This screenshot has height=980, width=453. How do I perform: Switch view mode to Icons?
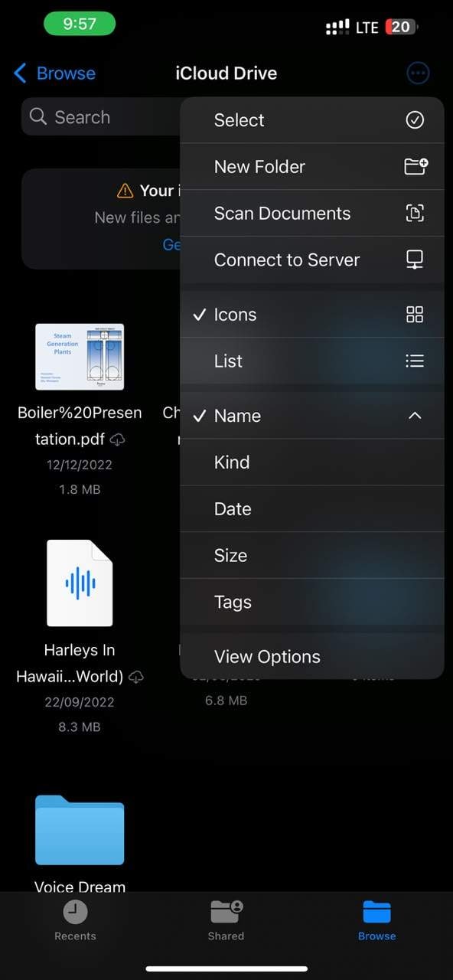tap(312, 315)
